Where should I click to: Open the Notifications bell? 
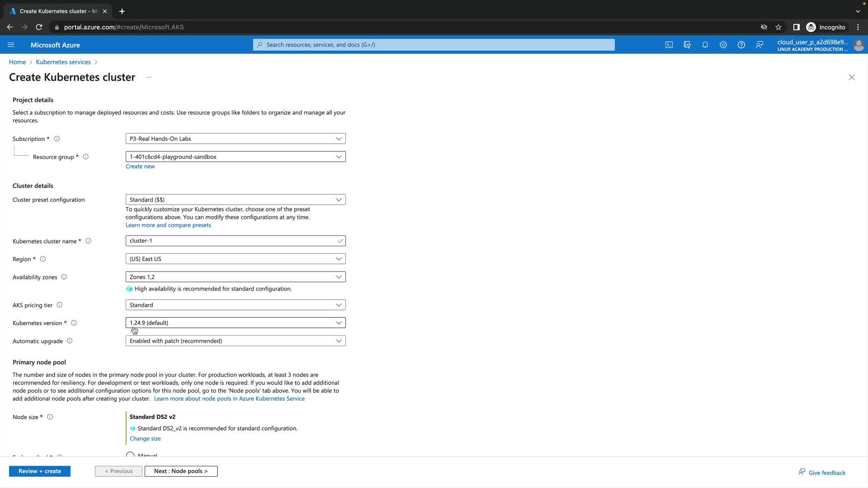pos(705,45)
